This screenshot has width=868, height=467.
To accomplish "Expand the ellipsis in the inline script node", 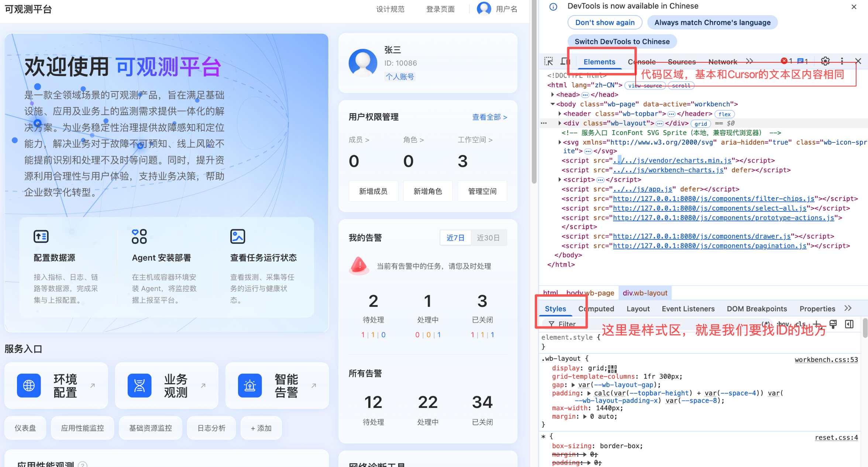I will pos(600,180).
